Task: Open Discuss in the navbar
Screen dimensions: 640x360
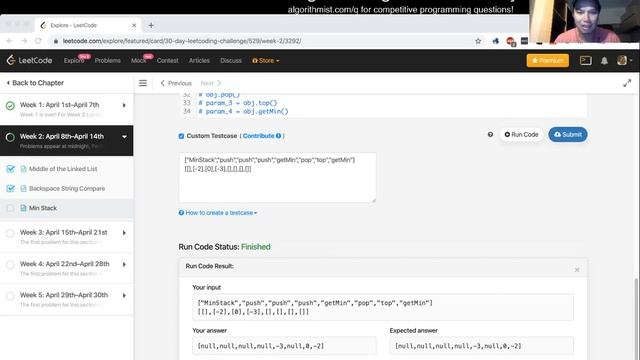Action: [x=231, y=60]
